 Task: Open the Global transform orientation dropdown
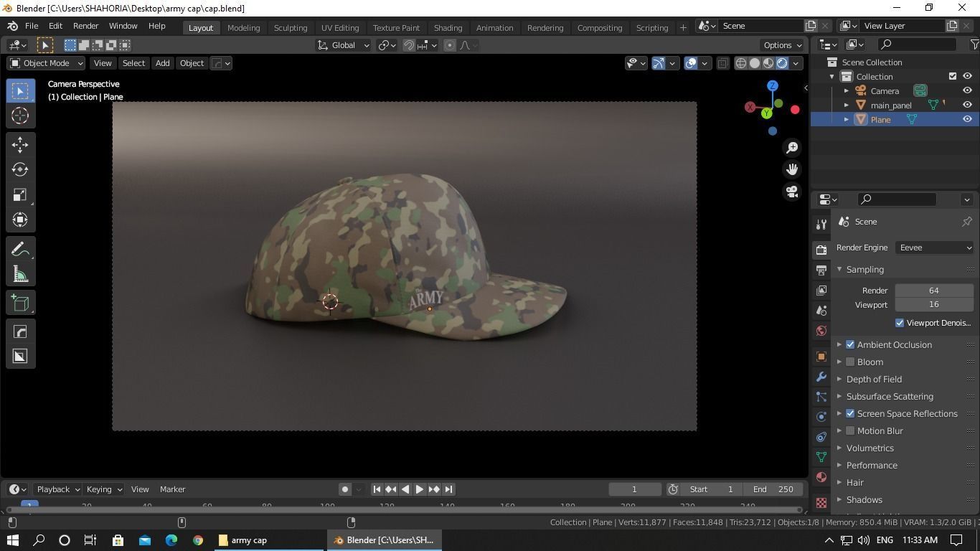tap(344, 45)
